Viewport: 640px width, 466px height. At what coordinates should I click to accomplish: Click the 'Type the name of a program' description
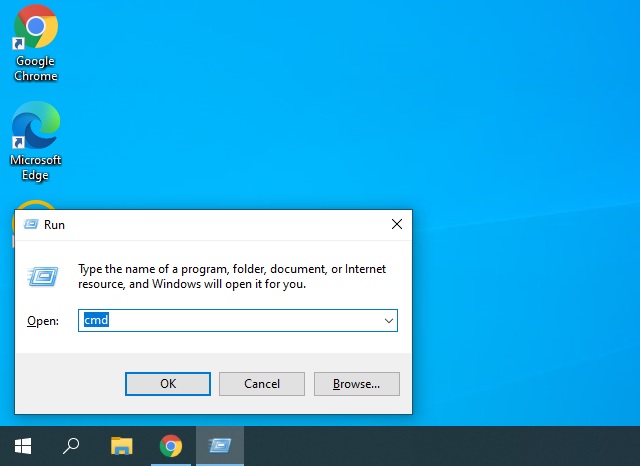(232, 276)
